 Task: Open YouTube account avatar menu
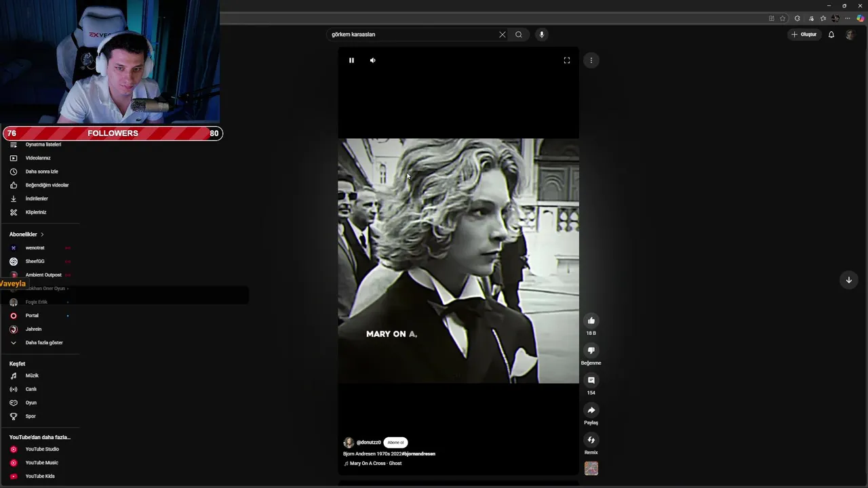850,35
